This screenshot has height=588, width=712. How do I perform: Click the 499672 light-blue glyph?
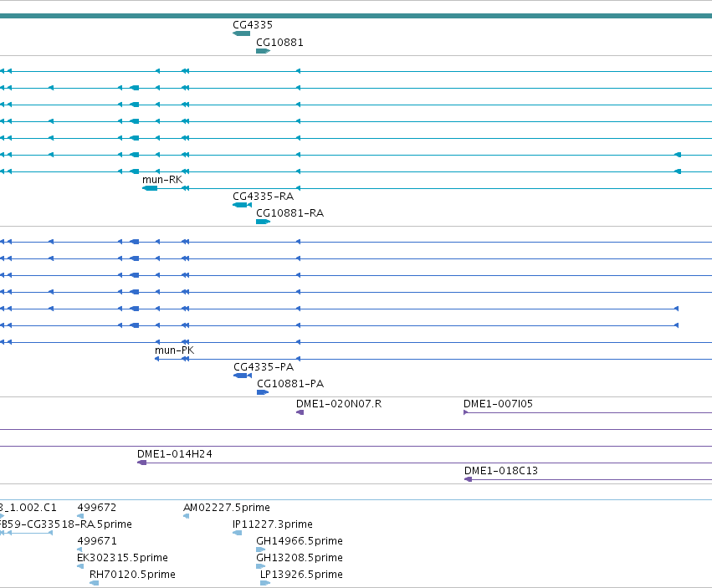click(x=80, y=516)
